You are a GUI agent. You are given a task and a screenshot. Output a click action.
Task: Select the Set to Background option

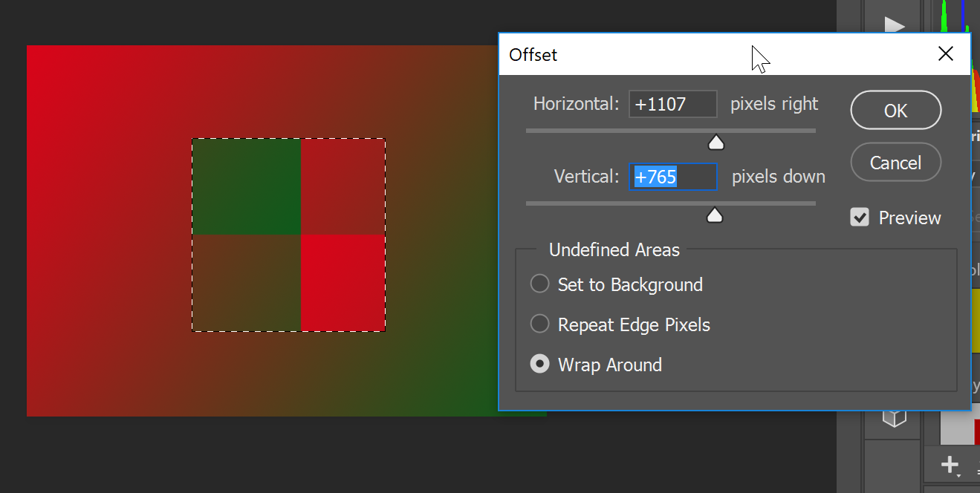pos(539,284)
